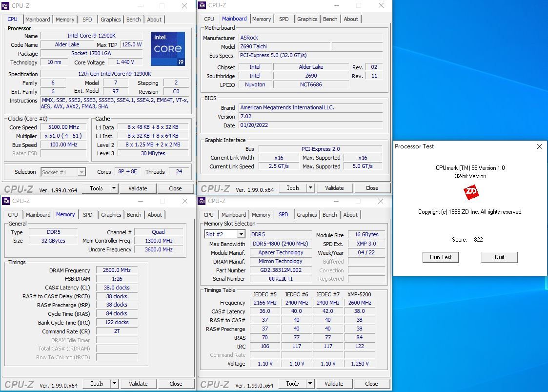548x392 pixels.
Task: Click Tools button in CPU window
Action: [97, 188]
